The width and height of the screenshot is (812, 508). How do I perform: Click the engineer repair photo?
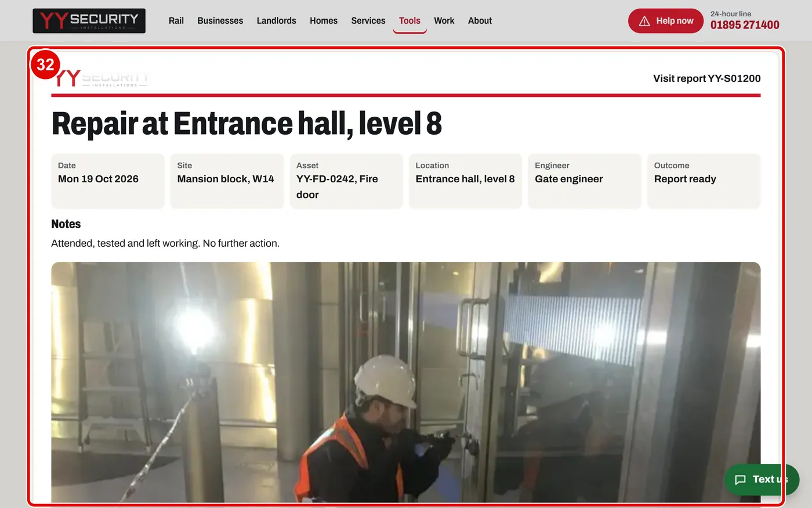tap(406, 382)
